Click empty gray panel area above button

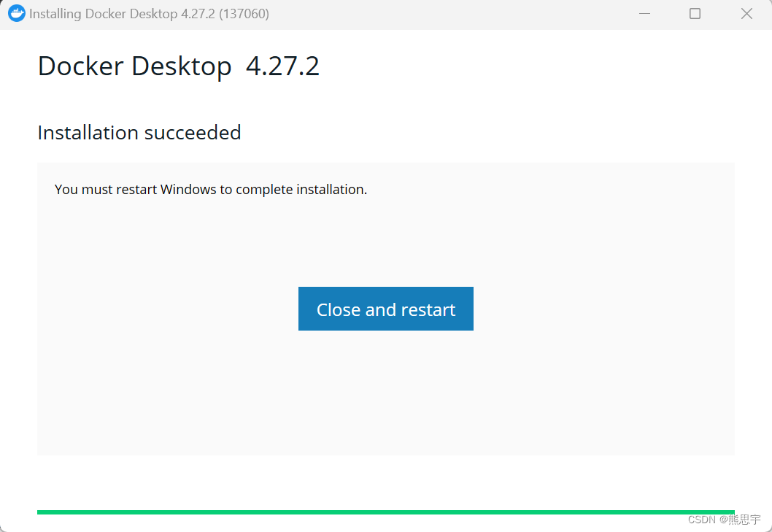385,242
